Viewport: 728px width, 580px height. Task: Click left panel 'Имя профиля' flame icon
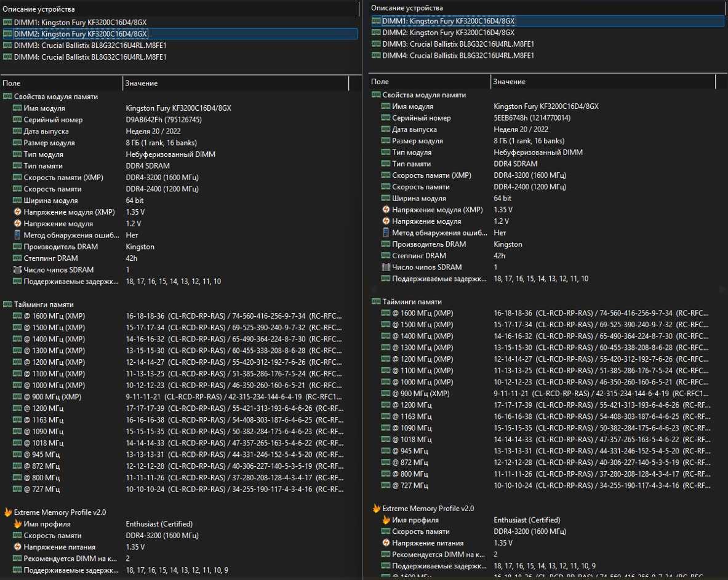click(x=18, y=523)
